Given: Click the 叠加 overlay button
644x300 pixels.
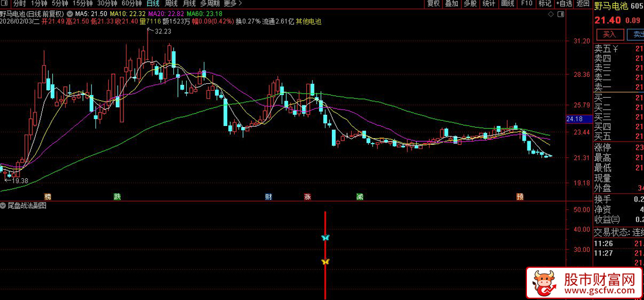Looking at the screenshot, I should tap(452, 4).
